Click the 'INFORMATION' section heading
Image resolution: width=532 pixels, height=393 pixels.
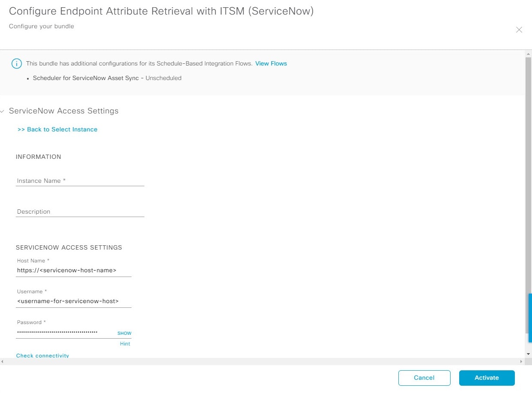(x=39, y=157)
